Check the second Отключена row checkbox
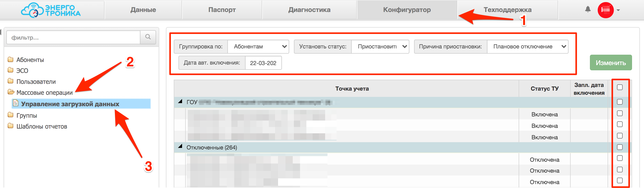The height and width of the screenshot is (188, 644). (620, 170)
